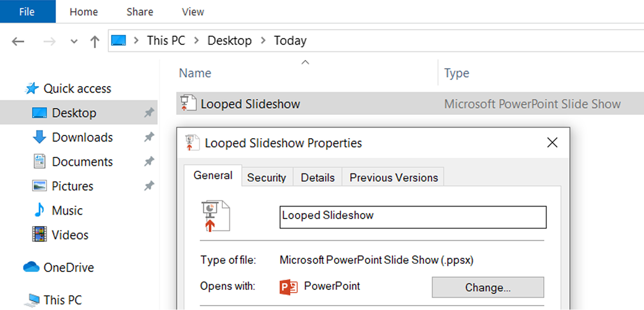Click the OneDrive cloud icon

pos(31,268)
